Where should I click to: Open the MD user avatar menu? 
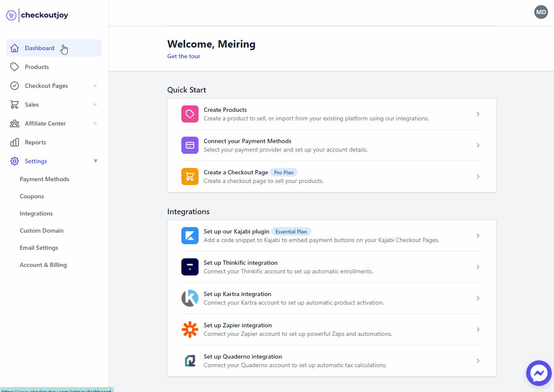[541, 12]
